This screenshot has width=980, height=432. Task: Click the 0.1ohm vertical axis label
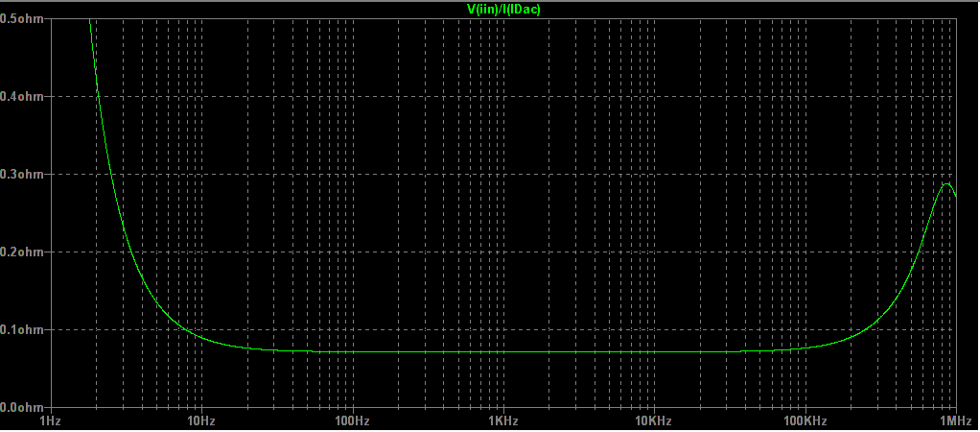point(22,328)
